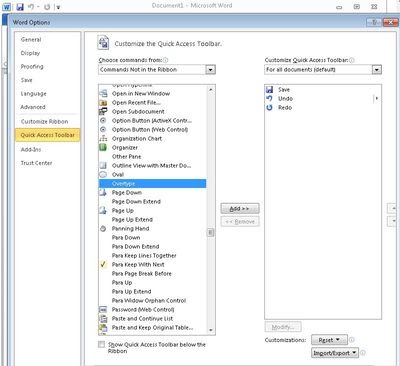Open the Customize Quick Access Toolbar title-bar arrow
Viewport: 400px width, 366px height.
point(58,7)
